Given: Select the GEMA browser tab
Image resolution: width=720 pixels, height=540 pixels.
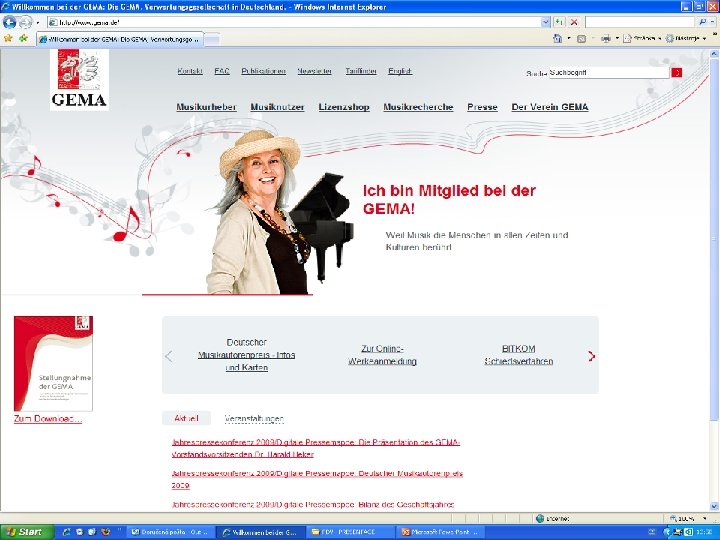Looking at the screenshot, I should pos(120,39).
